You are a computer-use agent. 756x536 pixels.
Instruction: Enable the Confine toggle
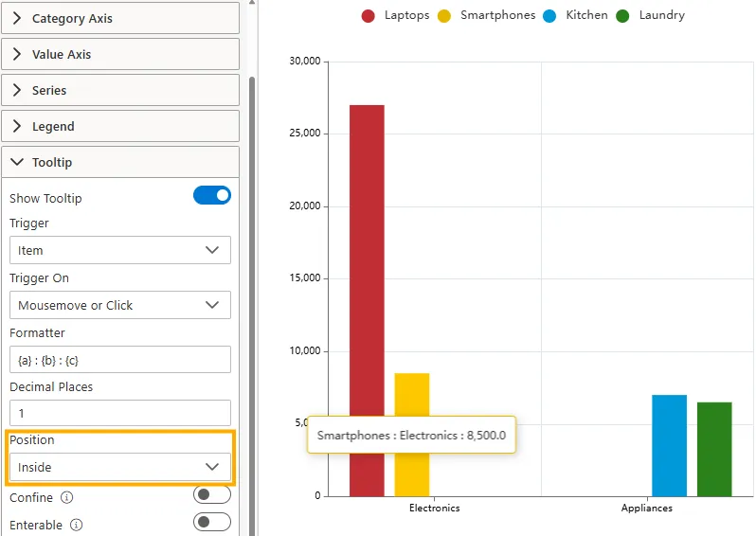coord(212,495)
